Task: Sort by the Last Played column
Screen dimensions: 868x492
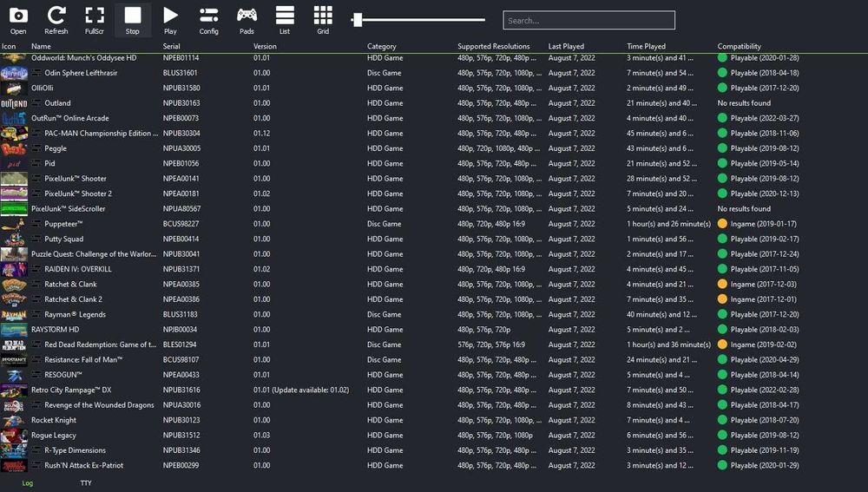Action: coord(566,47)
